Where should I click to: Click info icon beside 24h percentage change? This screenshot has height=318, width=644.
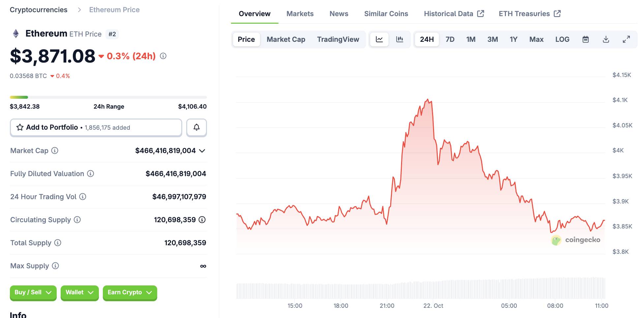click(x=163, y=56)
